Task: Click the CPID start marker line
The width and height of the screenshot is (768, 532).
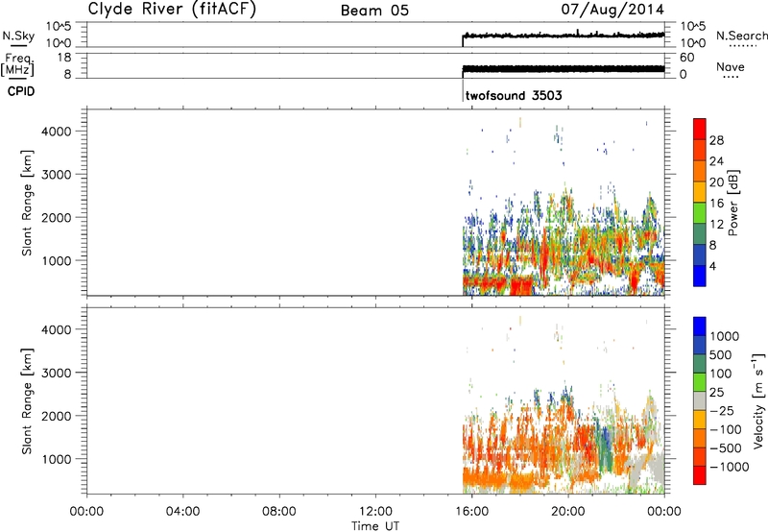Action: point(463,90)
